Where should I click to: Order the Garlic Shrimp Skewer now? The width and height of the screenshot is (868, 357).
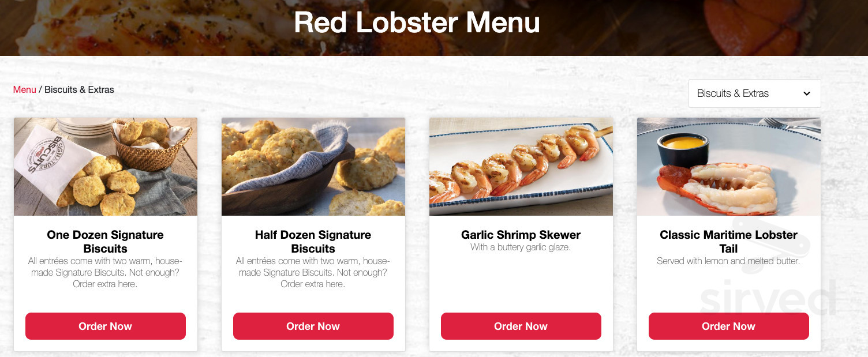tap(521, 326)
